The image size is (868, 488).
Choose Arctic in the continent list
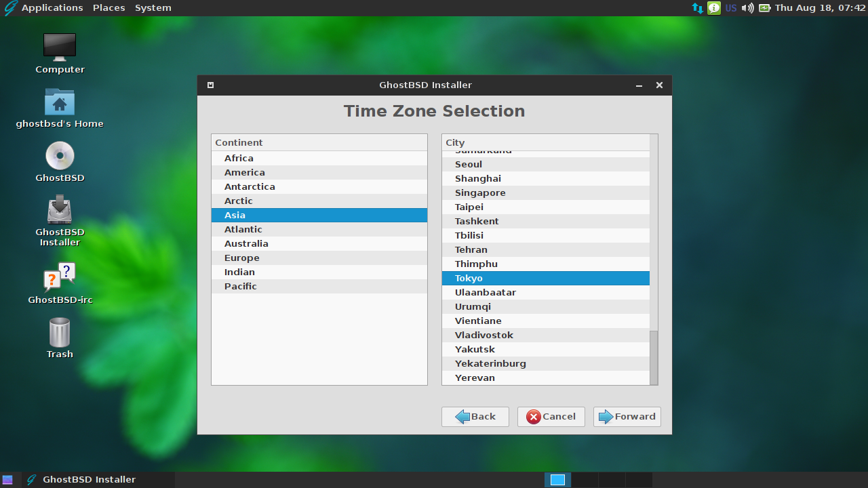[319, 201]
